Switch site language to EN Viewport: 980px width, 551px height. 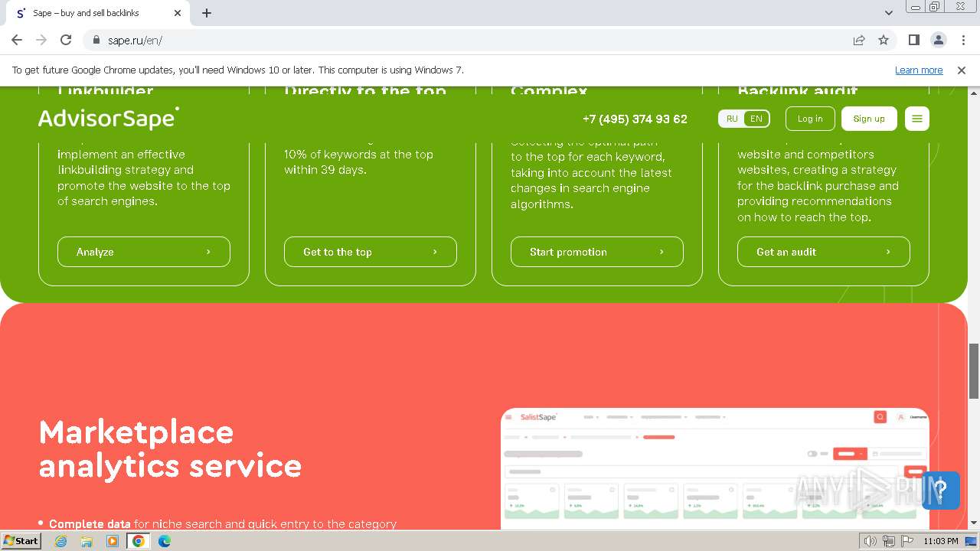click(x=756, y=119)
